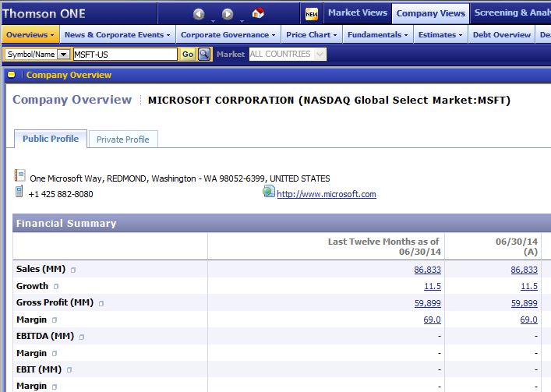Open the back button history dropdown arrow
551x392 pixels.
coord(213,21)
